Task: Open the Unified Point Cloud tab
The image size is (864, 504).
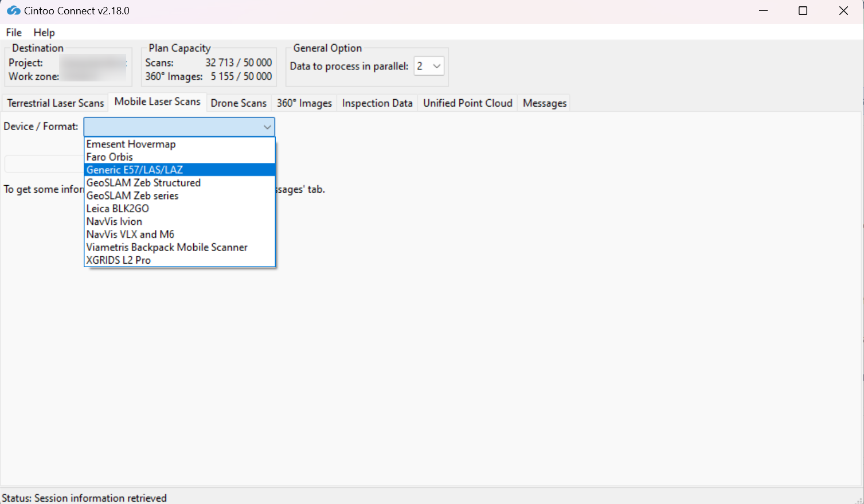Action: (x=468, y=103)
